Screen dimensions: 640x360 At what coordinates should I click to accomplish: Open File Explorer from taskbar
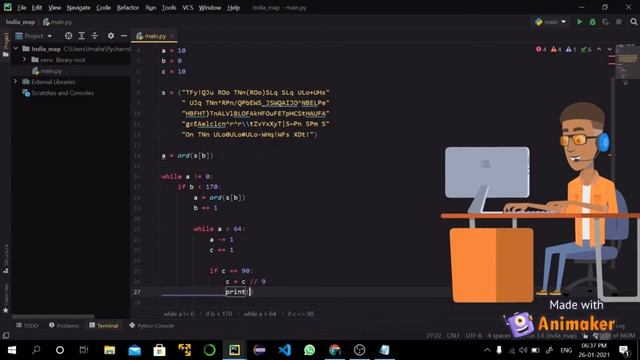[109, 350]
